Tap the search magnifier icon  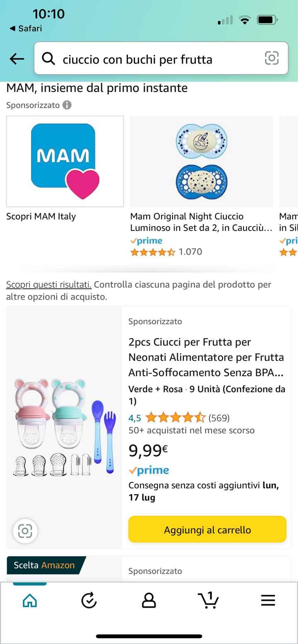(48, 59)
